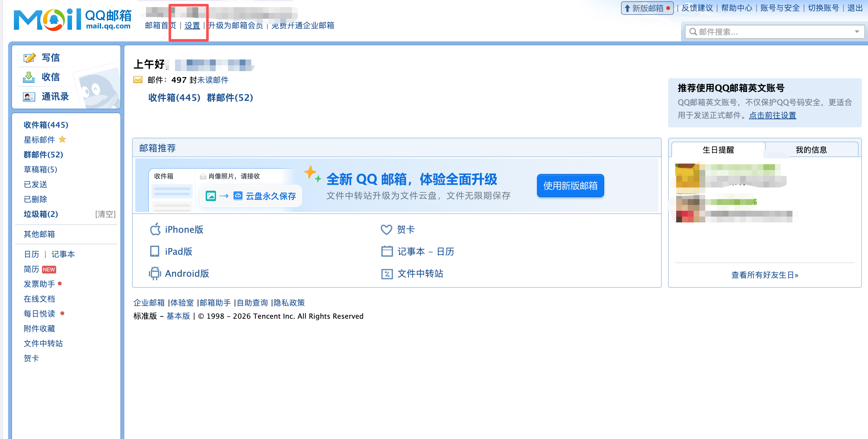Open 草稿箱(5) folder
The width and height of the screenshot is (868, 439).
tap(40, 169)
